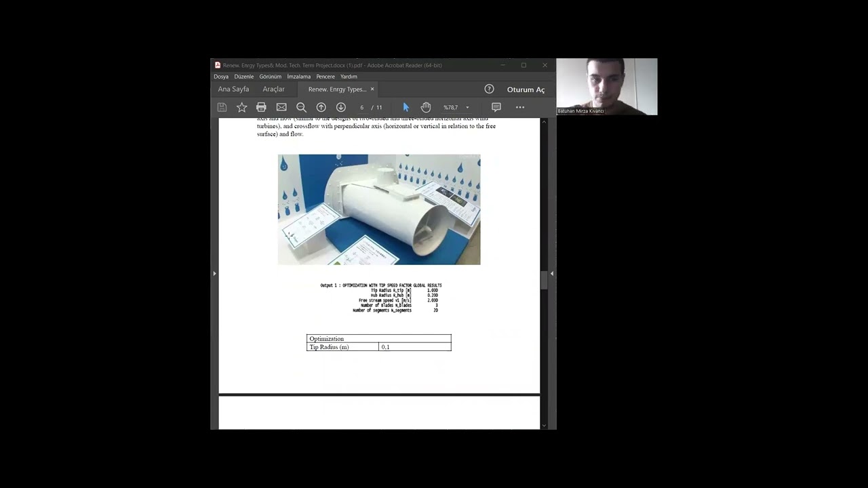Close the Renew. Enrgy Types document tab
The height and width of the screenshot is (488, 868).
click(372, 89)
